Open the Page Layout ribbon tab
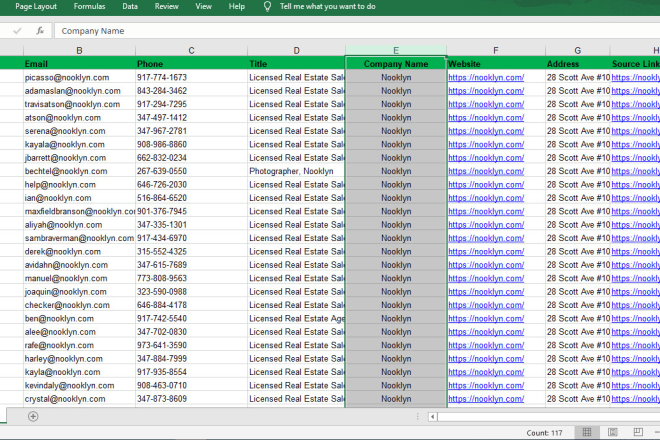 [x=36, y=6]
